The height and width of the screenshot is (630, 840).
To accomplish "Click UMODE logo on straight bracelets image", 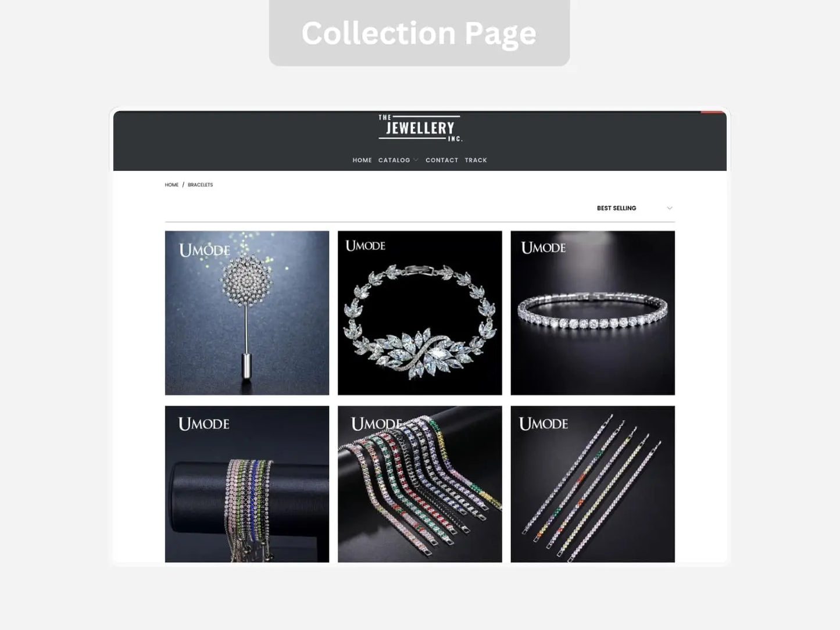I will pos(544,424).
